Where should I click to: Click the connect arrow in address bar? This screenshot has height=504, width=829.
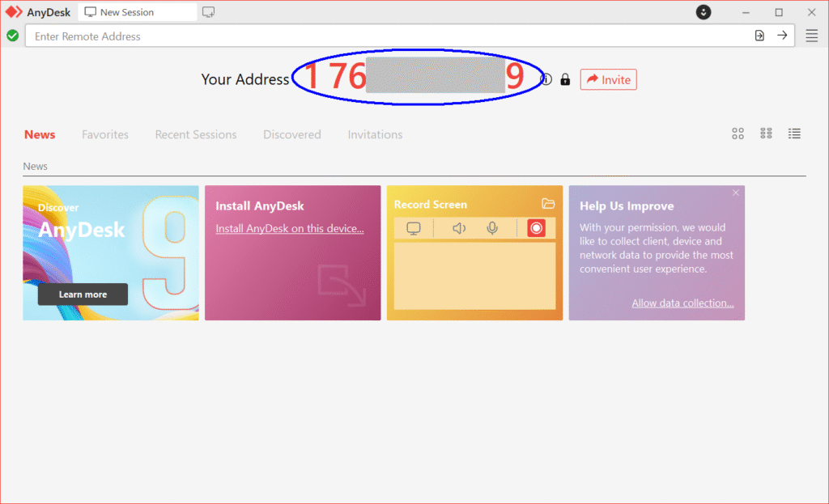point(782,36)
